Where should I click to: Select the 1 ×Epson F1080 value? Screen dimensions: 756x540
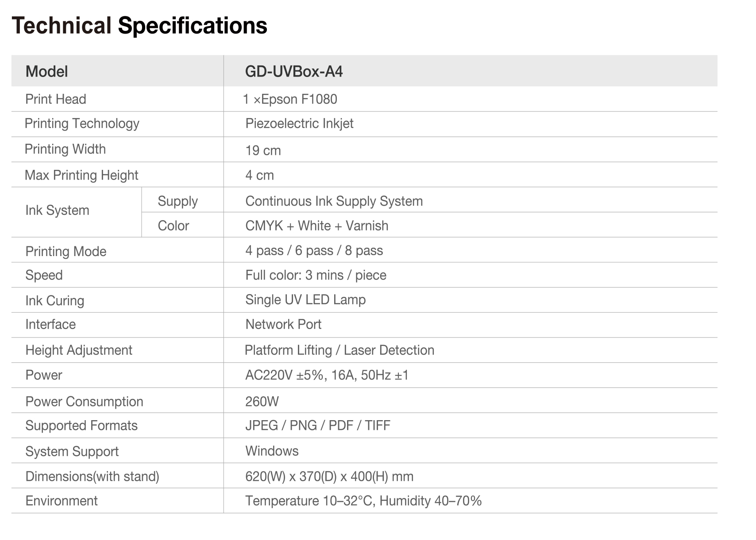290,99
